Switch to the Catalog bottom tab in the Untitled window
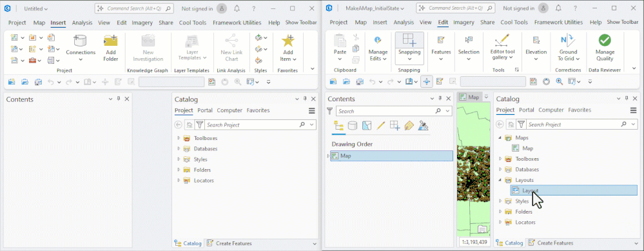This screenshot has width=644, height=251. 188,244
